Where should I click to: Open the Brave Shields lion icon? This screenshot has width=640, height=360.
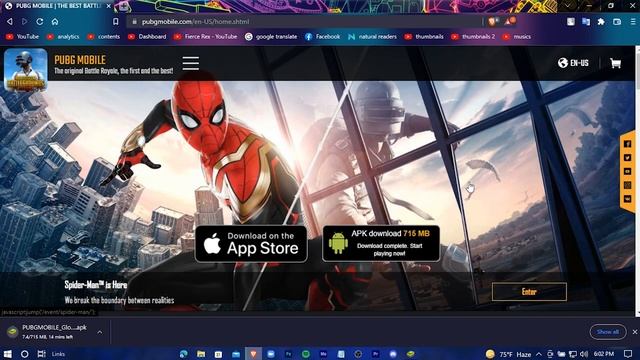click(492, 22)
